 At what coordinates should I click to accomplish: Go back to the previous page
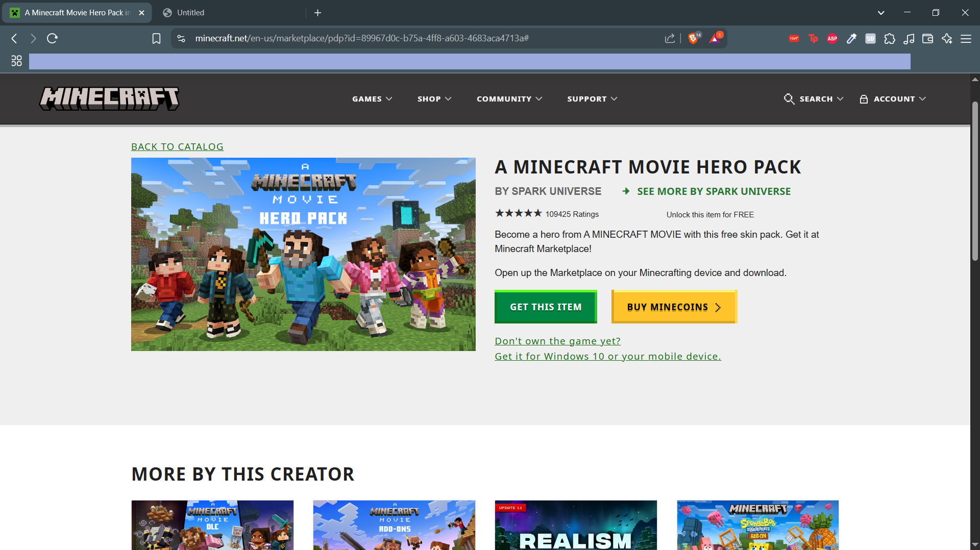coord(14,38)
